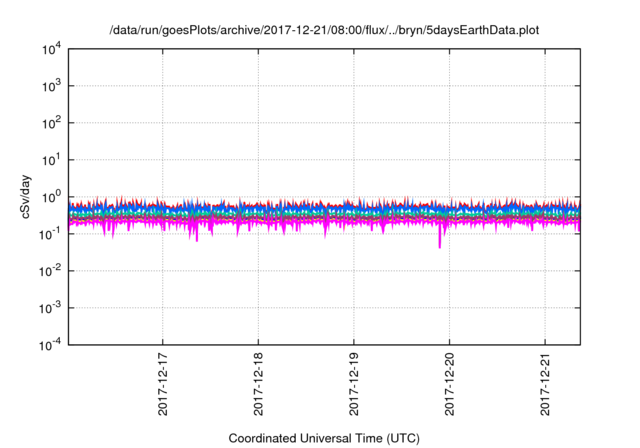Click the 10^3 y-axis tick label

[52, 86]
